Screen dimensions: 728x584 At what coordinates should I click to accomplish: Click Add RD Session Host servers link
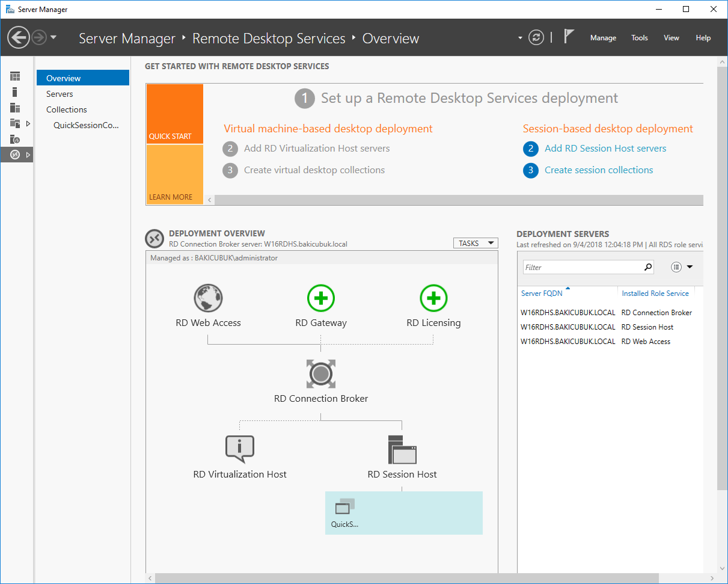point(605,149)
